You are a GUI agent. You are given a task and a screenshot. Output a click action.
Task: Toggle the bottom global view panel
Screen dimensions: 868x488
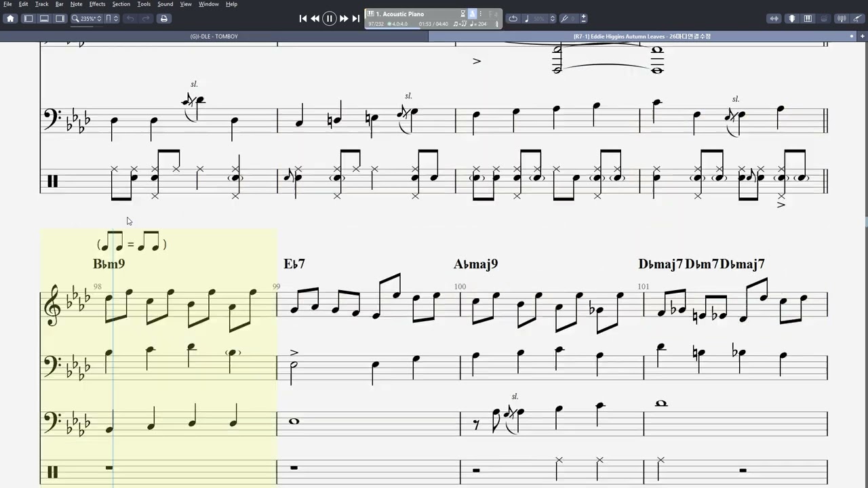point(44,18)
